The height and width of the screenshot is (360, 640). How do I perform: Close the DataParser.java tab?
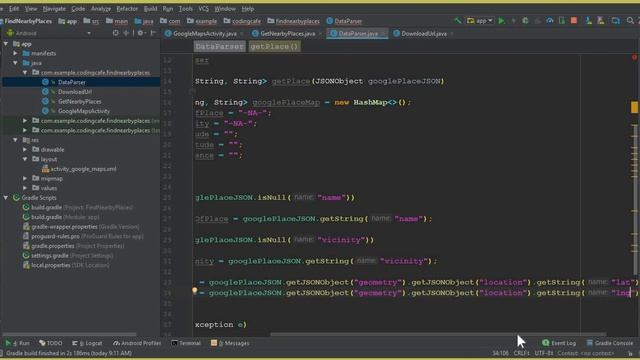383,33
